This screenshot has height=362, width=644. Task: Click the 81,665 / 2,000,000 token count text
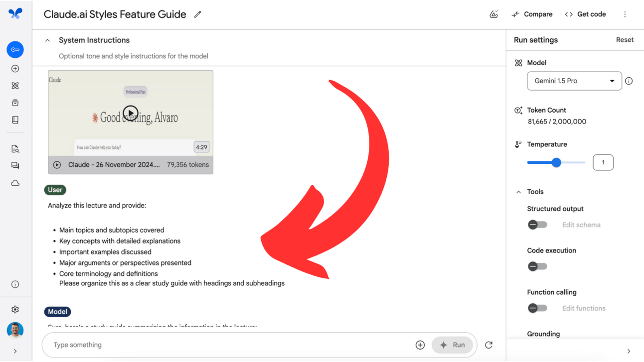point(557,121)
